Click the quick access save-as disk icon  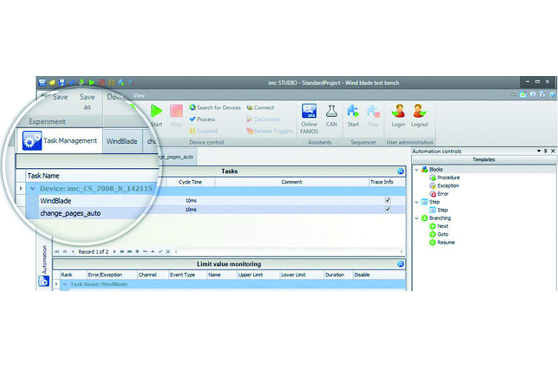(62, 82)
